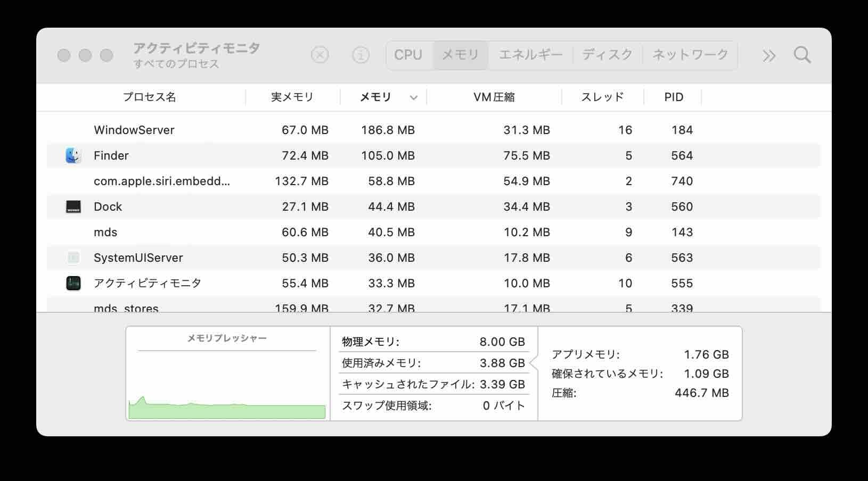Screen dimensions: 868x481
Task: Click the Dock process icon
Action: 73,206
